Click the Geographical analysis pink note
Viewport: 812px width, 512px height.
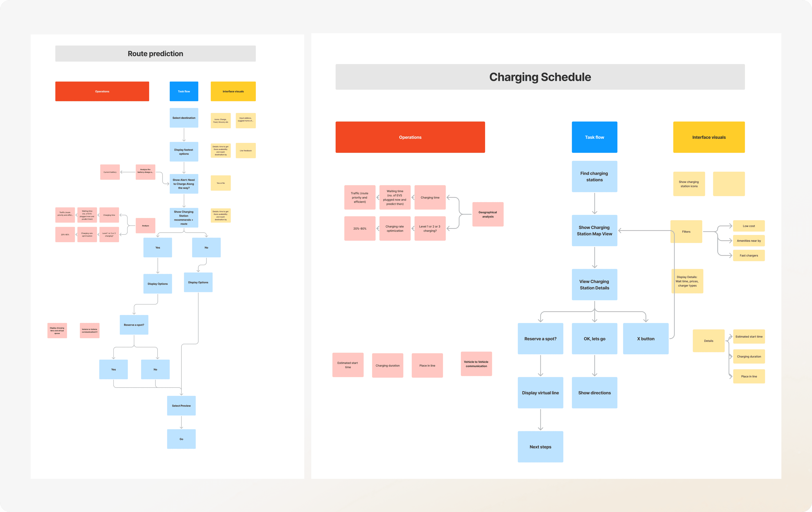point(488,214)
